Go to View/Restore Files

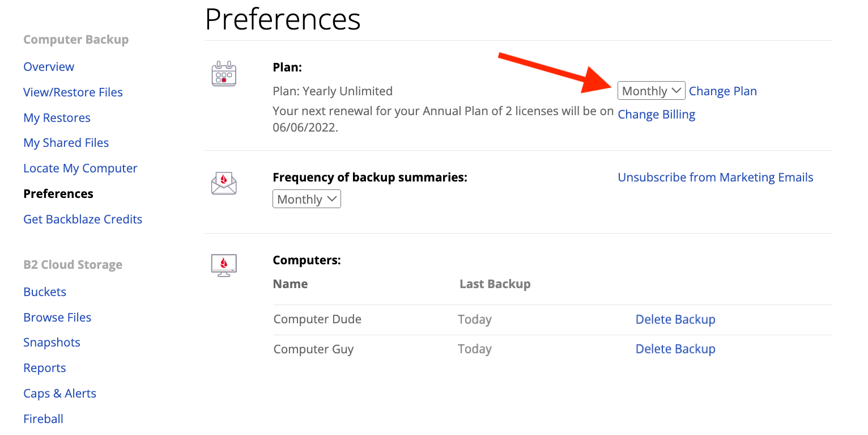click(x=73, y=92)
